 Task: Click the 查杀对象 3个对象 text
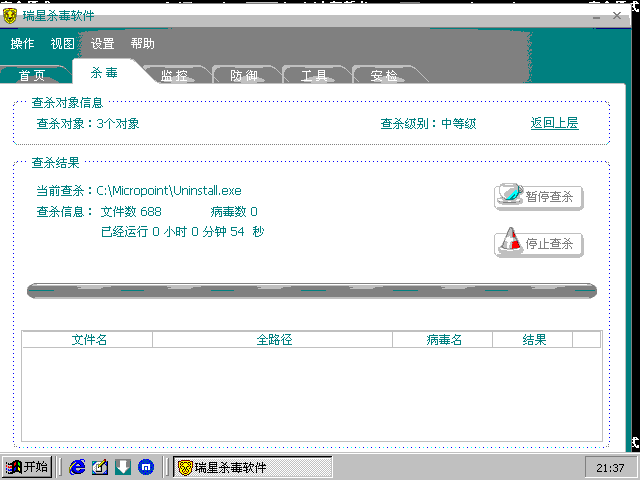(x=88, y=123)
